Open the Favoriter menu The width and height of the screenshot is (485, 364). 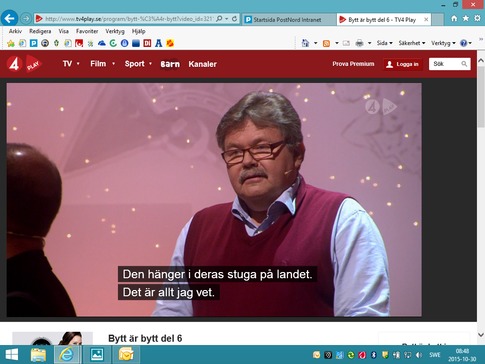click(x=87, y=31)
